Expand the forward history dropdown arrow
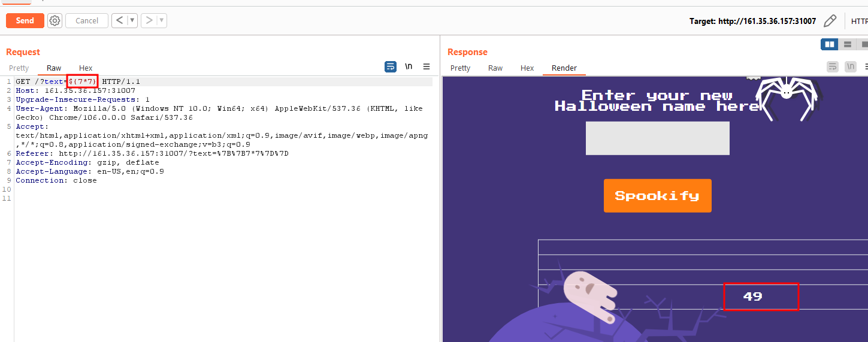 click(161, 20)
